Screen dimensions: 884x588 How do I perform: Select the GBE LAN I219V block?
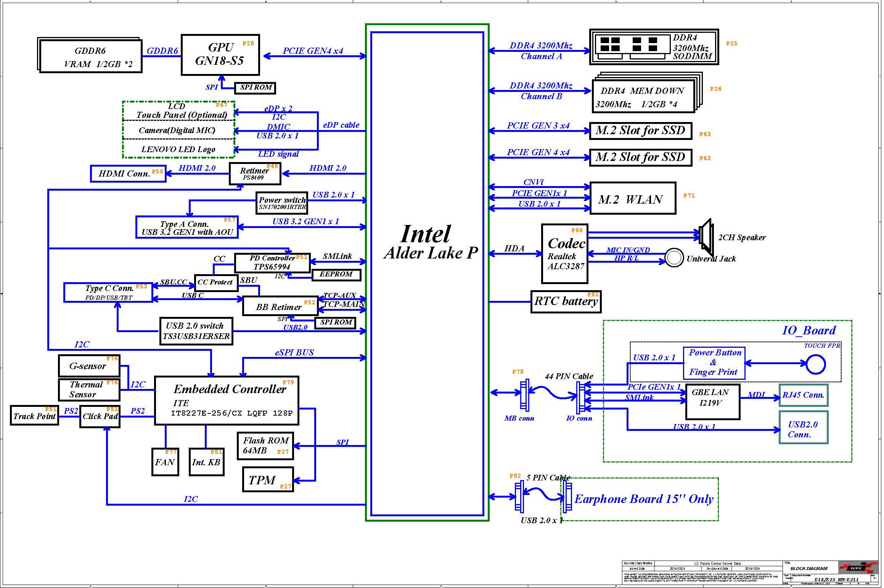pyautogui.click(x=712, y=402)
